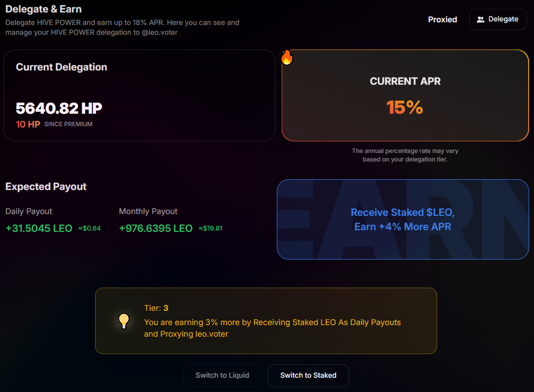The width and height of the screenshot is (534, 392).
Task: Click the tier tip message text
Action: (x=272, y=328)
